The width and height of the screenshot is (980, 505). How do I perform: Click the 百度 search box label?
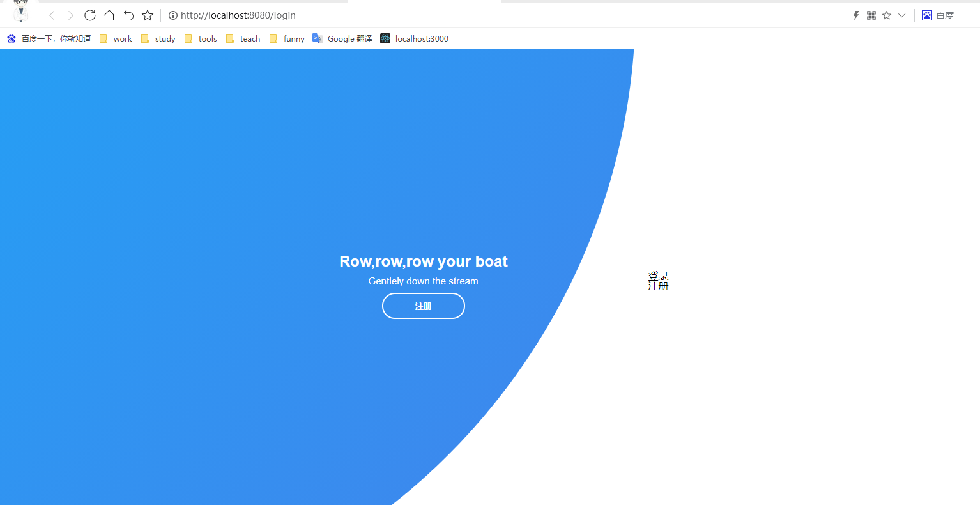pyautogui.click(x=945, y=15)
